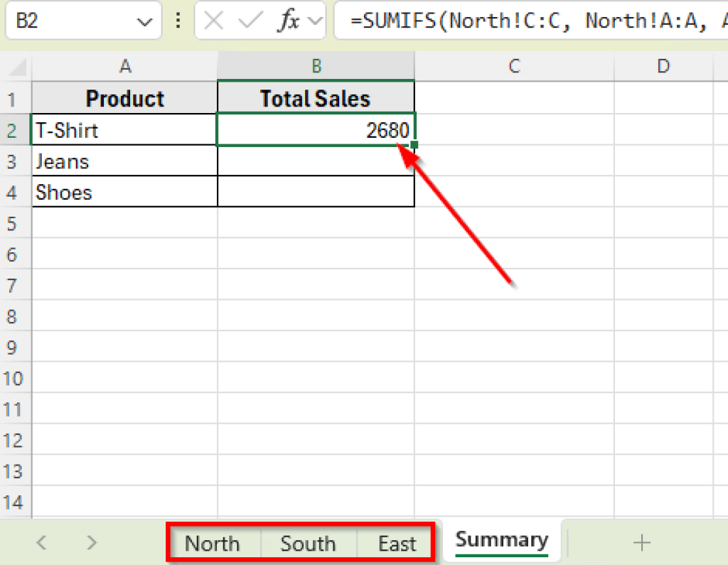The image size is (728, 565).
Task: Switch to the East sheet tab
Action: coord(397,543)
